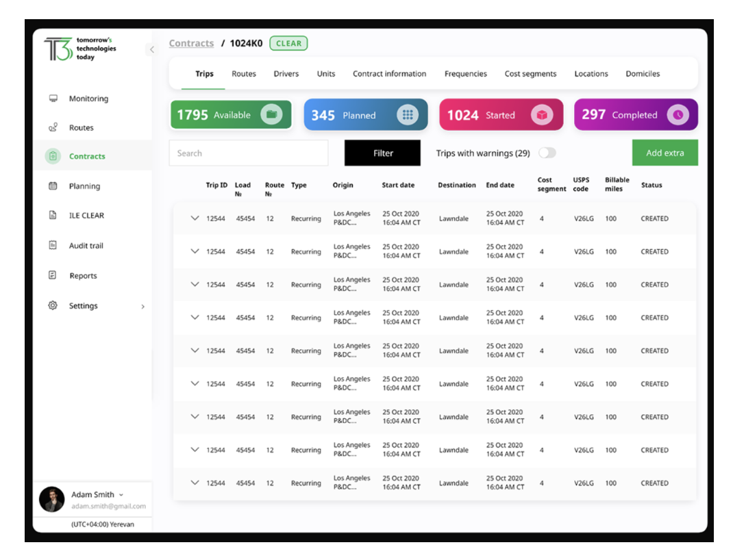
Task: Open the Adam Smith account dropdown
Action: (x=121, y=495)
